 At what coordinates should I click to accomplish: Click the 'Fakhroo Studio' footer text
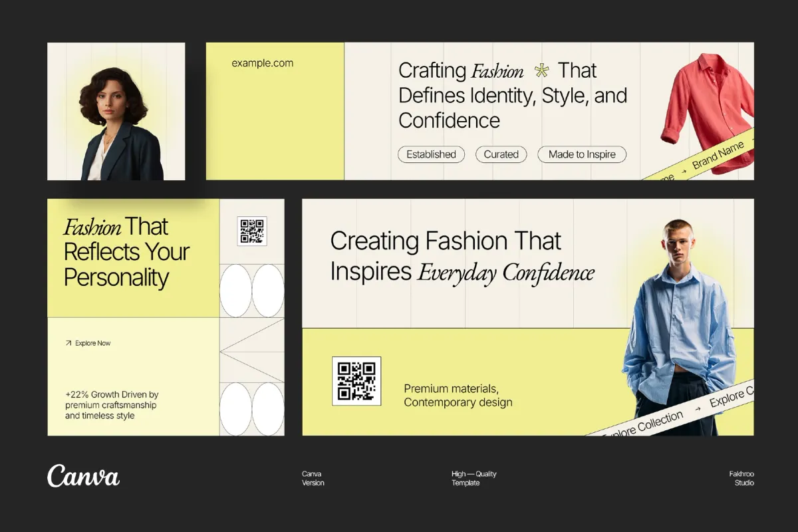tap(741, 478)
